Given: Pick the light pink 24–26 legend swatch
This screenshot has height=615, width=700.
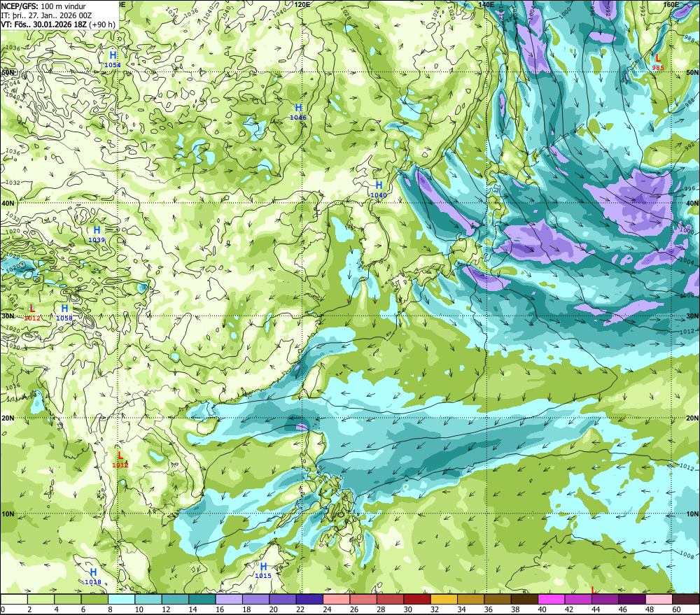Looking at the screenshot, I should coord(337,599).
